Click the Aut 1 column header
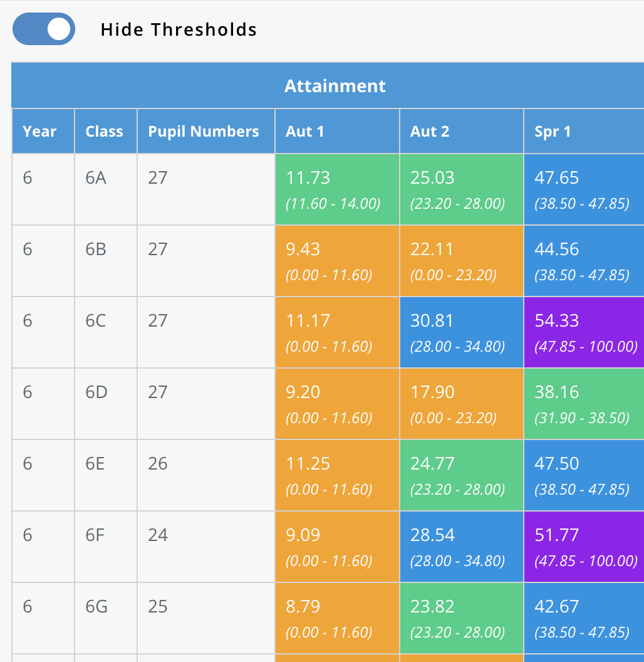Screen dimensions: 644x662 pyautogui.click(x=337, y=131)
